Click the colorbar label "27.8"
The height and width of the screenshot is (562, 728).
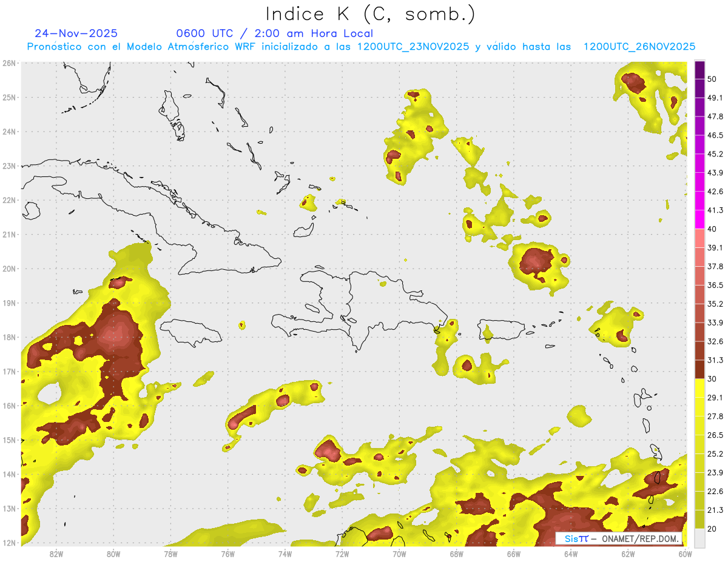coord(715,416)
